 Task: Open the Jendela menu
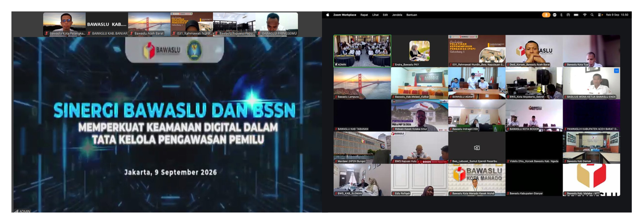pos(397,15)
